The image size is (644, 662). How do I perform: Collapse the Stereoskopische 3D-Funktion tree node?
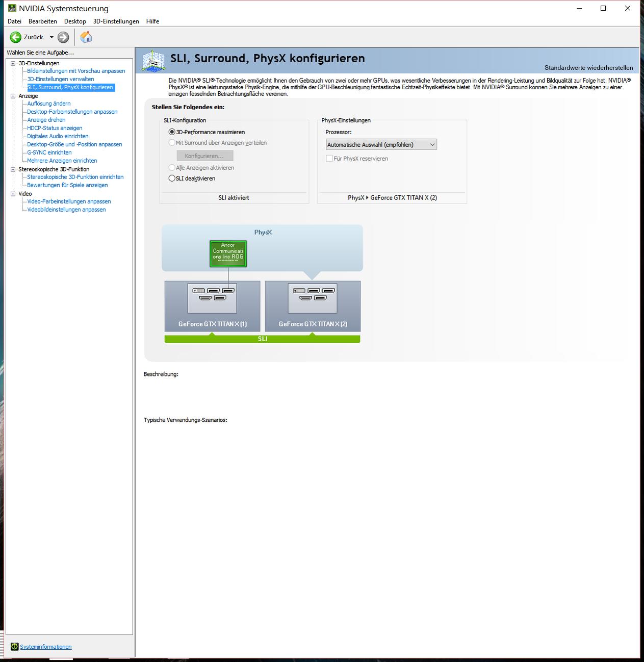click(x=13, y=169)
